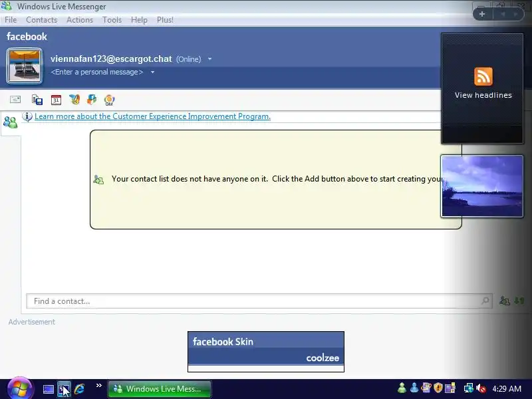Click the tray icon left of security shield
The height and width of the screenshot is (399, 532).
tap(426, 388)
